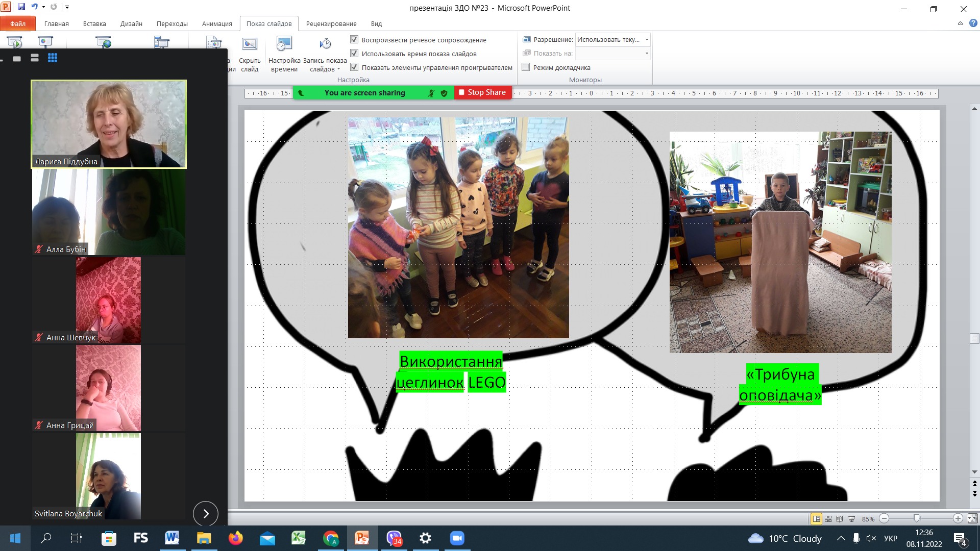Open the Рецензирование ribbon tab

click(x=331, y=23)
